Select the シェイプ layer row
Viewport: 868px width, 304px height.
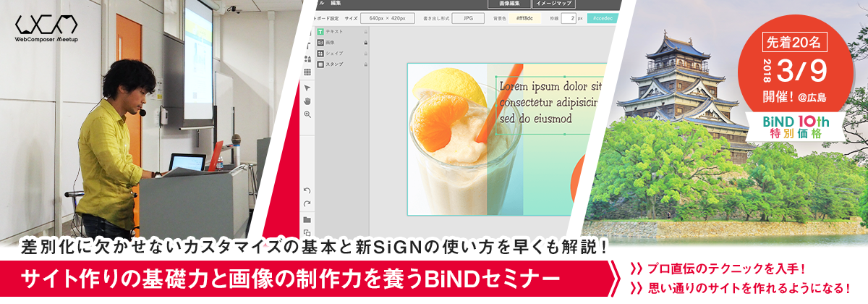pyautogui.click(x=344, y=54)
